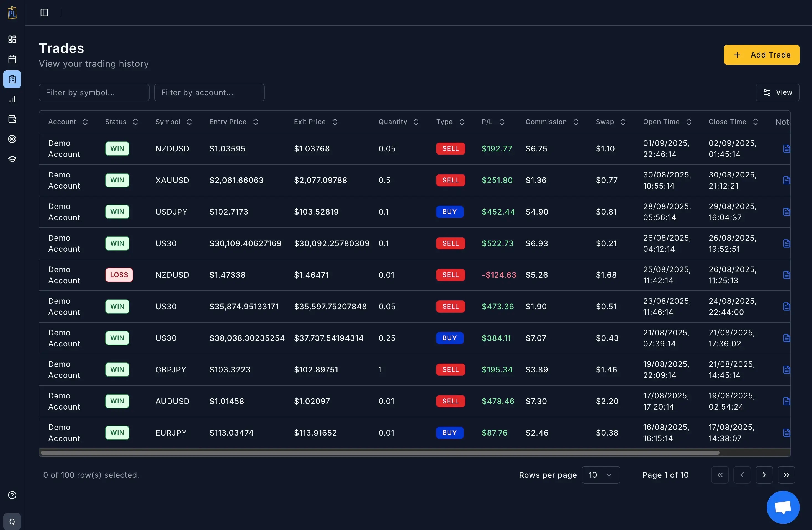The width and height of the screenshot is (812, 530).
Task: Open the Dashboard grid icon in sidebar
Action: tap(12, 39)
